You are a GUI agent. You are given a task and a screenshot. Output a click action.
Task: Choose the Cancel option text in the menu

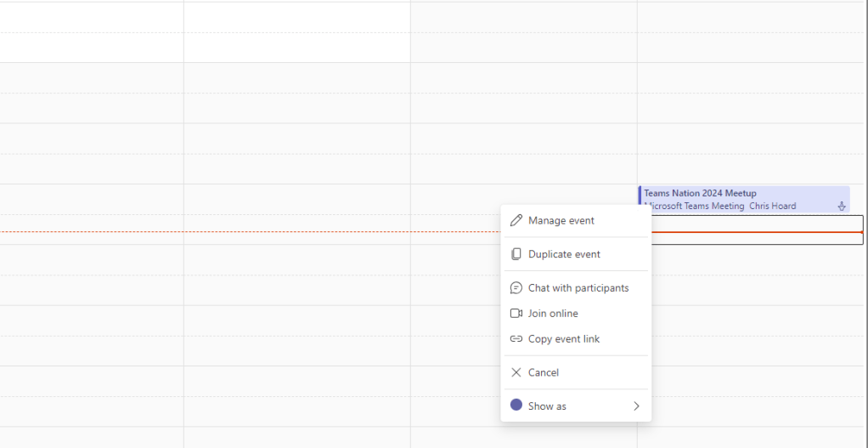544,372
